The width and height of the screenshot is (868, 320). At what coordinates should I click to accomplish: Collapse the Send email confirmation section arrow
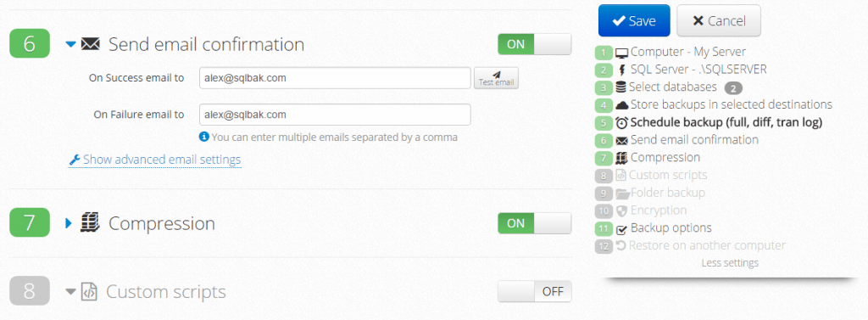(x=71, y=44)
